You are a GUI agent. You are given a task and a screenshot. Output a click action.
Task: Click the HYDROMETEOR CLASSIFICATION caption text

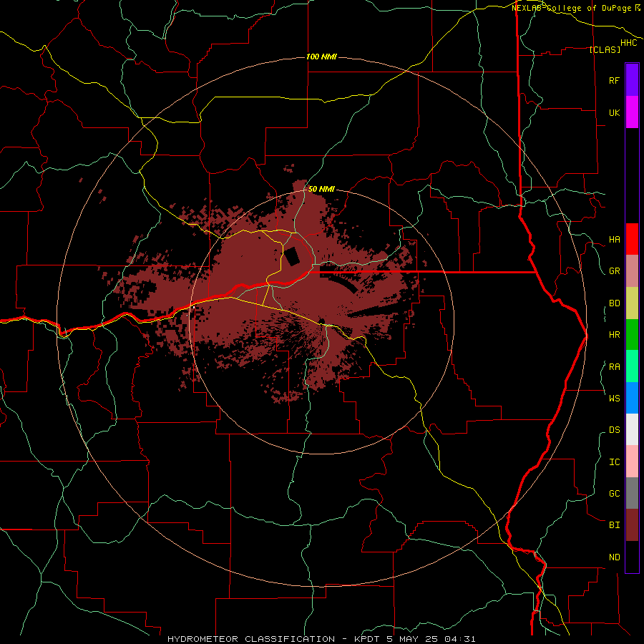[x=251, y=639]
